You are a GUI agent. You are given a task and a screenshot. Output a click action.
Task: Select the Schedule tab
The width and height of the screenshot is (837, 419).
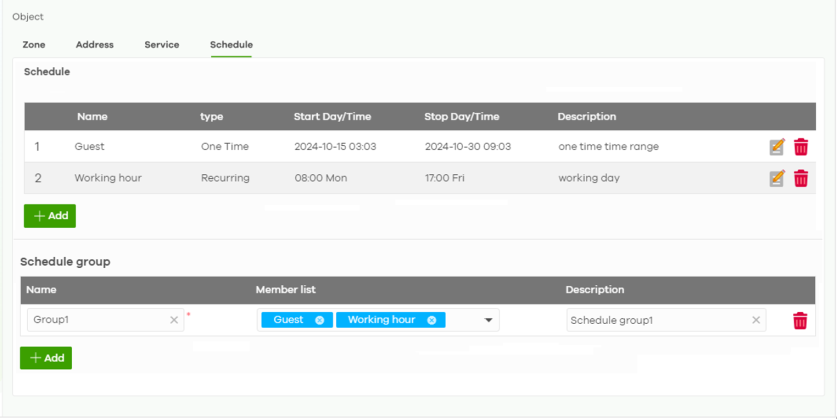[x=231, y=45]
